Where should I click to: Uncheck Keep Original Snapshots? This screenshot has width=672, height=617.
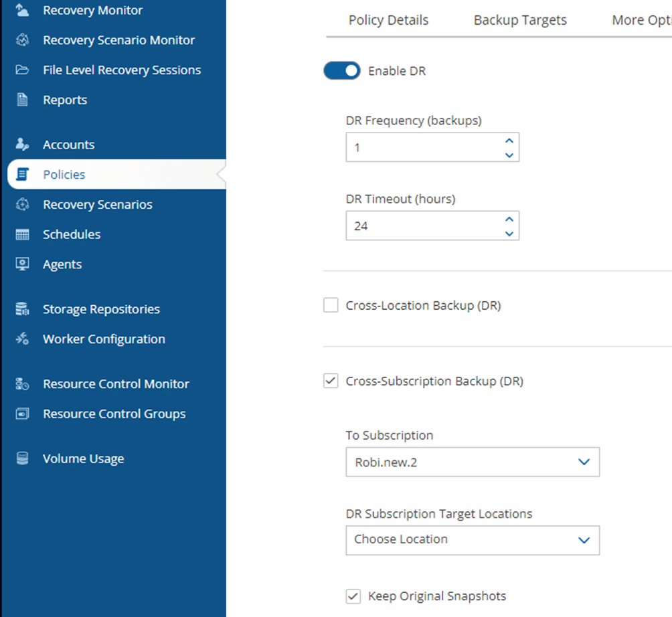[353, 596]
